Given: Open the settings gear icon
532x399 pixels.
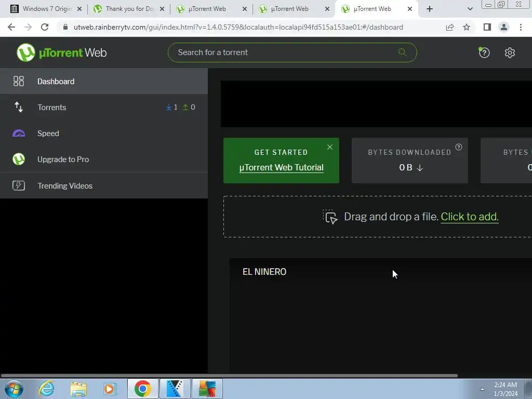Looking at the screenshot, I should click(510, 52).
